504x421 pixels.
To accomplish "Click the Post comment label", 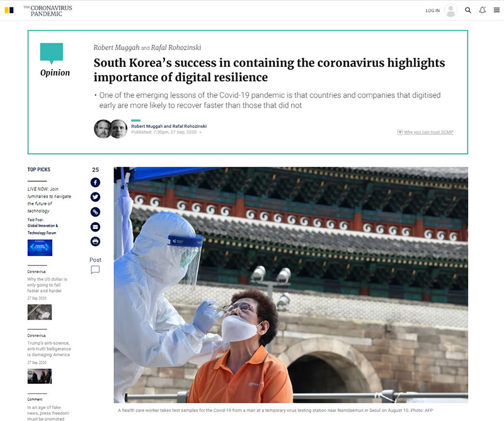I will [95, 260].
